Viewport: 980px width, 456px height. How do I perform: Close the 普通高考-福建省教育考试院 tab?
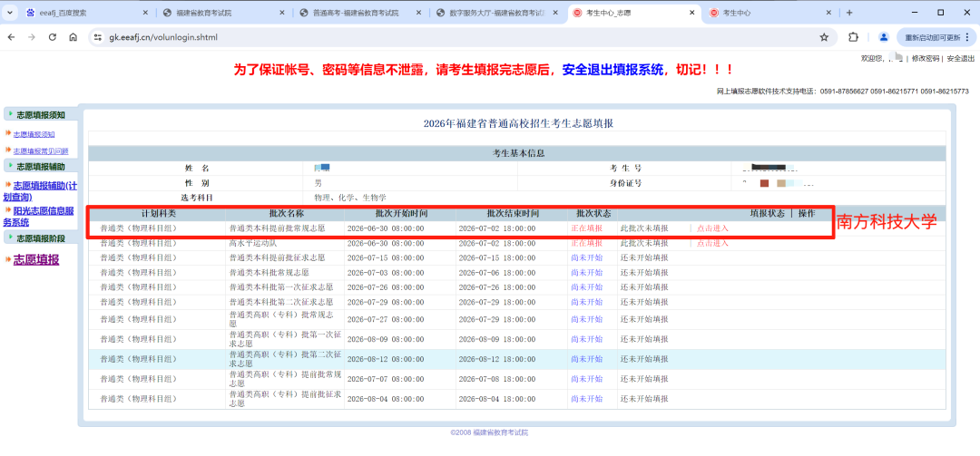420,13
